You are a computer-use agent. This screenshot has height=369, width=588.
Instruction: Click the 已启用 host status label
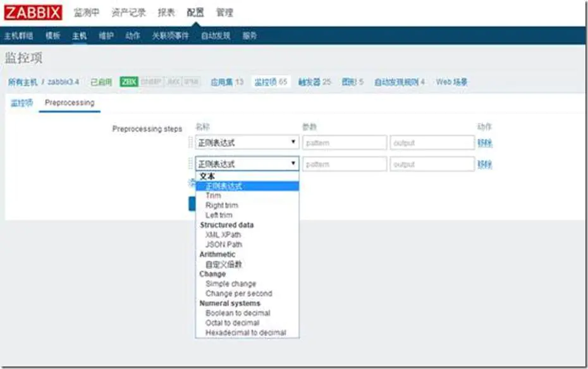click(x=100, y=81)
